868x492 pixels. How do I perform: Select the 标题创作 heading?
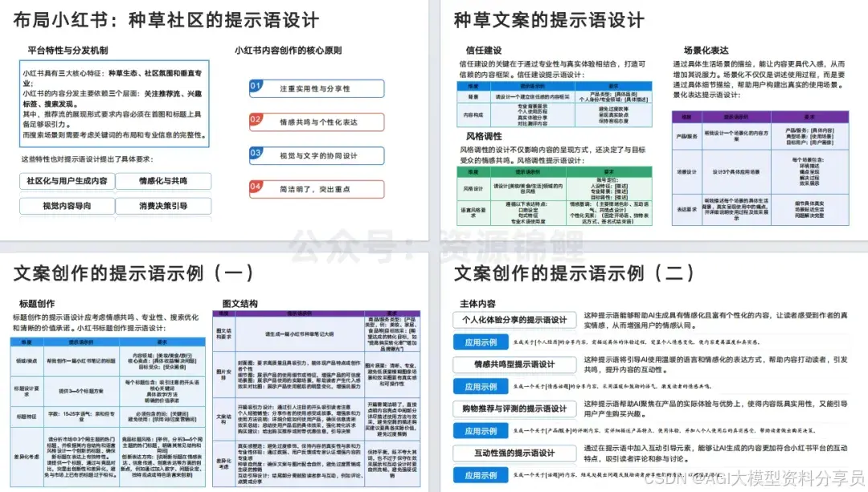[37, 304]
